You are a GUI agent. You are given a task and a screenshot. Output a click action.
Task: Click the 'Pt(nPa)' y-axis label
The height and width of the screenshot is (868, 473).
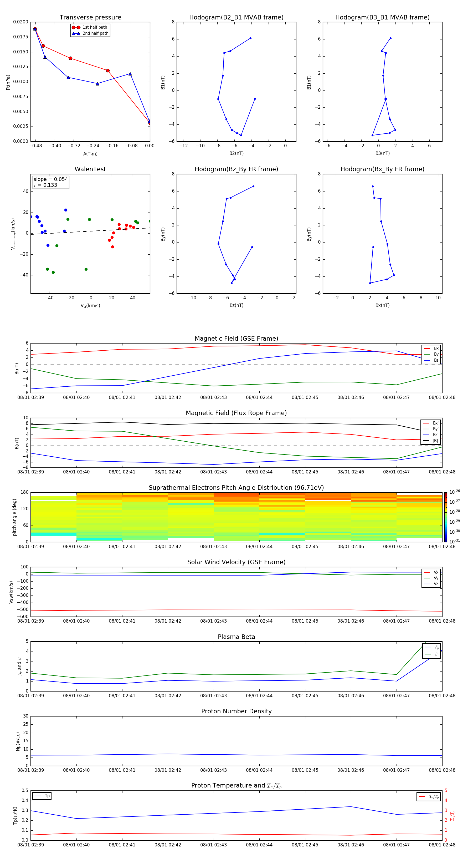click(8, 82)
